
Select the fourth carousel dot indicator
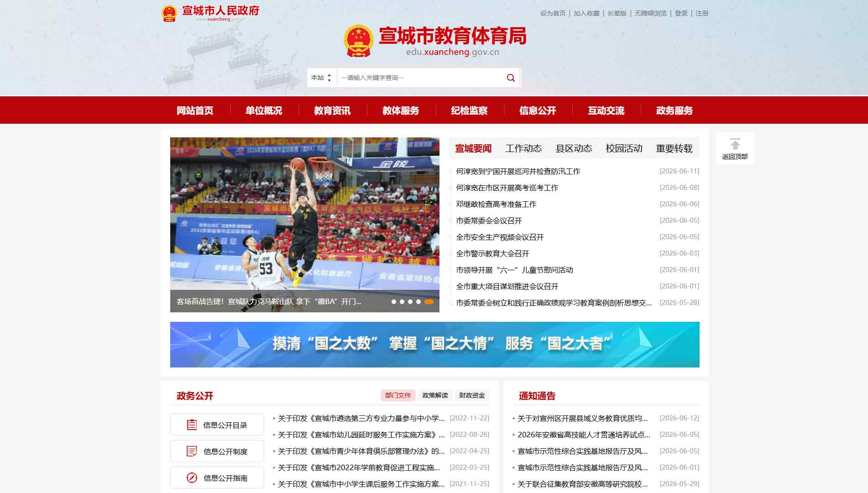(418, 302)
